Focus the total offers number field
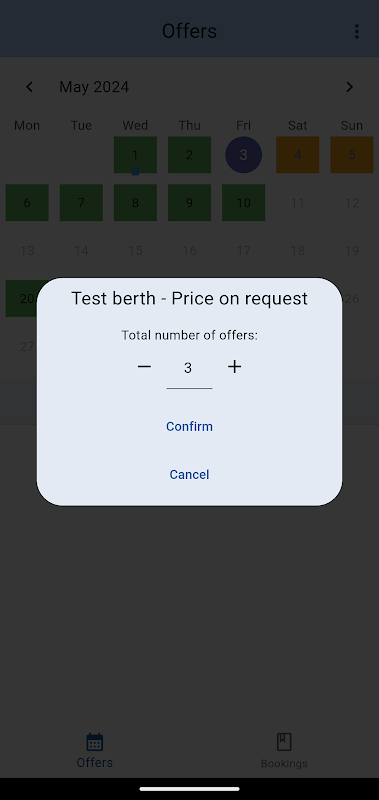The width and height of the screenshot is (379, 800). (189, 371)
